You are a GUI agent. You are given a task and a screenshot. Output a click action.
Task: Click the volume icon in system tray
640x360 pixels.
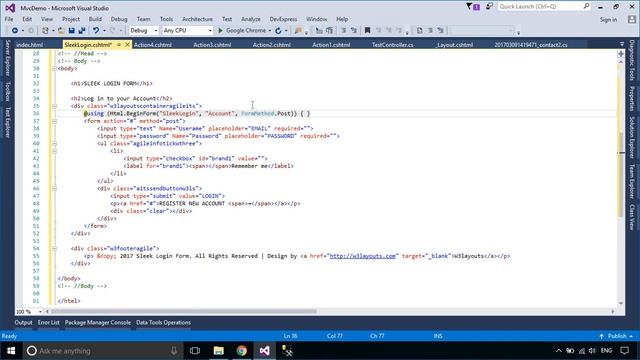click(592, 351)
